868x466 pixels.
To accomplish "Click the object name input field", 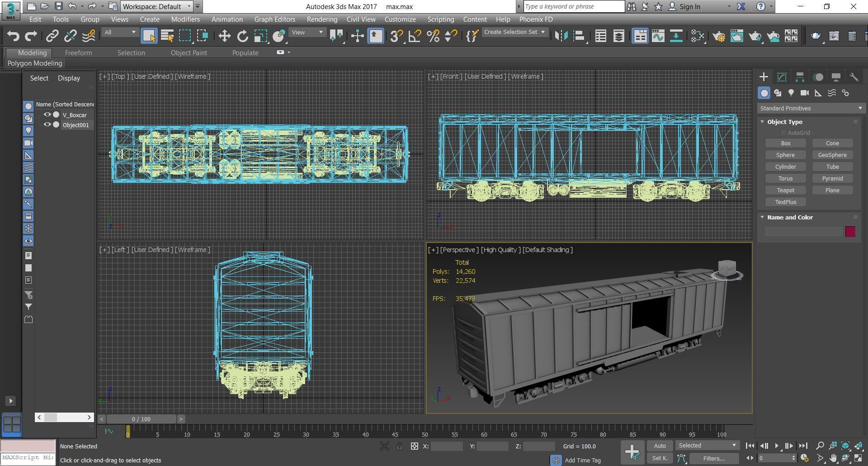I will [803, 232].
